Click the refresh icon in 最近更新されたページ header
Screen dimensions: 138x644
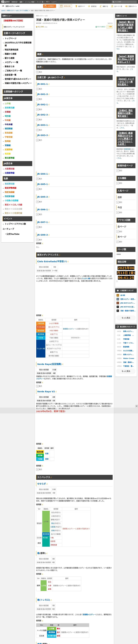pyautogui.click(x=118, y=327)
